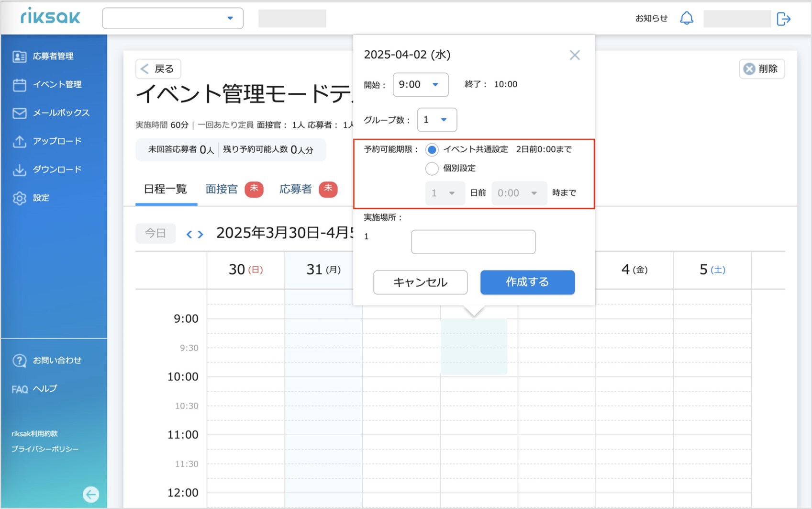Open the グループ数 dropdown
This screenshot has height=509, width=812.
point(437,120)
